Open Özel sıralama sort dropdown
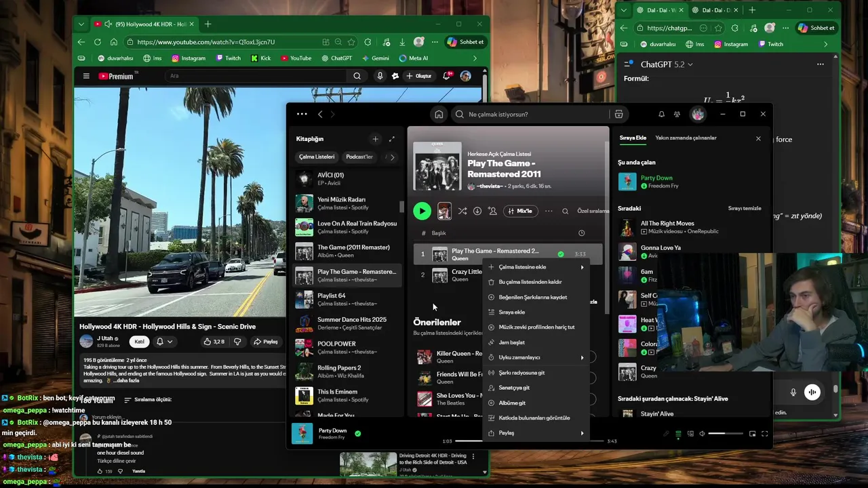 click(x=593, y=211)
